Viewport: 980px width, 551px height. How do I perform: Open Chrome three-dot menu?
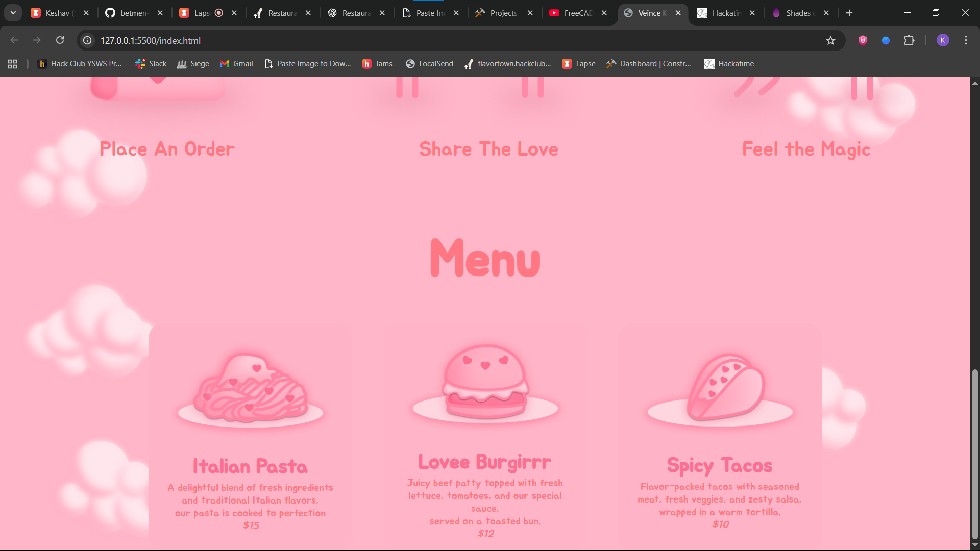[x=966, y=40]
